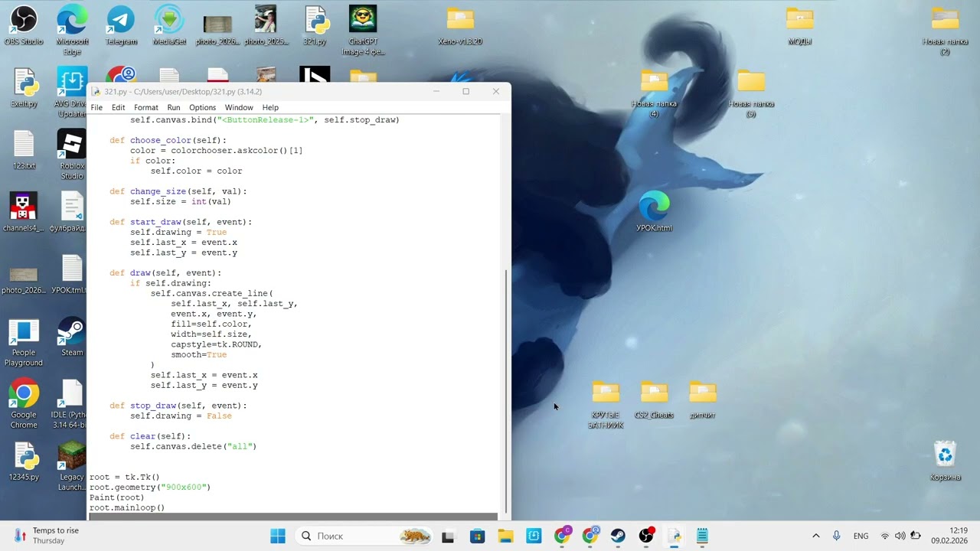Select the МОДЫ folder on desktop
The height and width of the screenshot is (551, 980).
pos(799,25)
